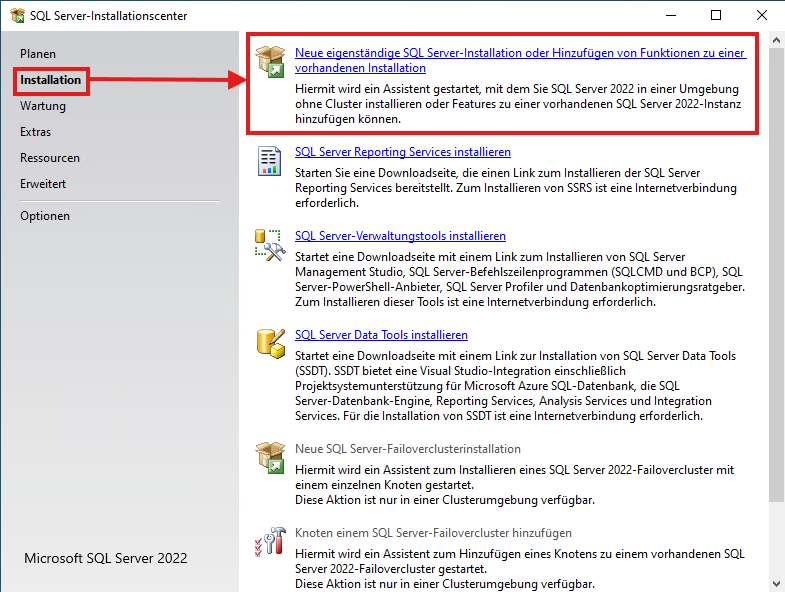
Task: Open 'SQL Server Reporting Services installieren' link
Action: [403, 152]
